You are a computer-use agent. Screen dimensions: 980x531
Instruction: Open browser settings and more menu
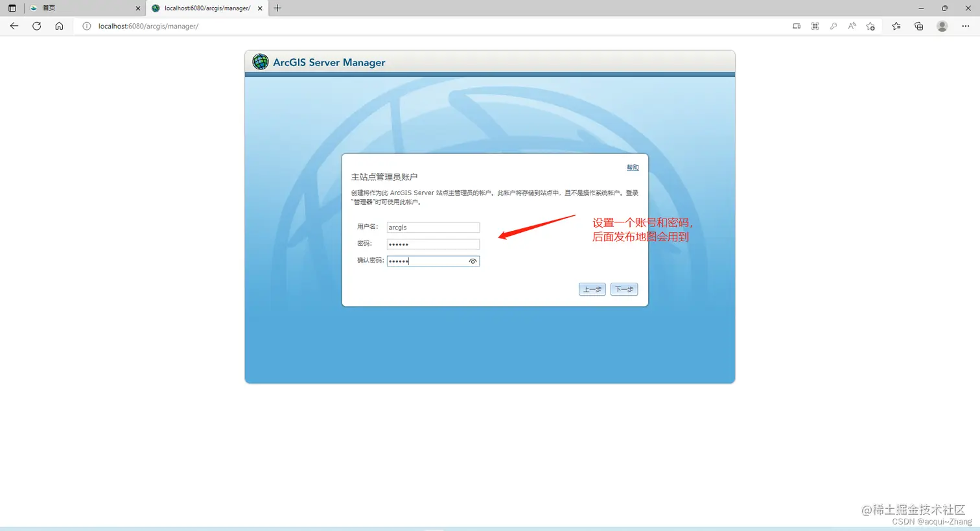tap(965, 26)
